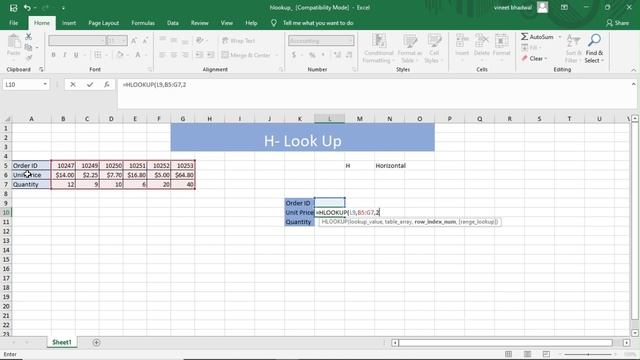
Task: Click the vineet bhadwal account name
Action: (x=513, y=7)
